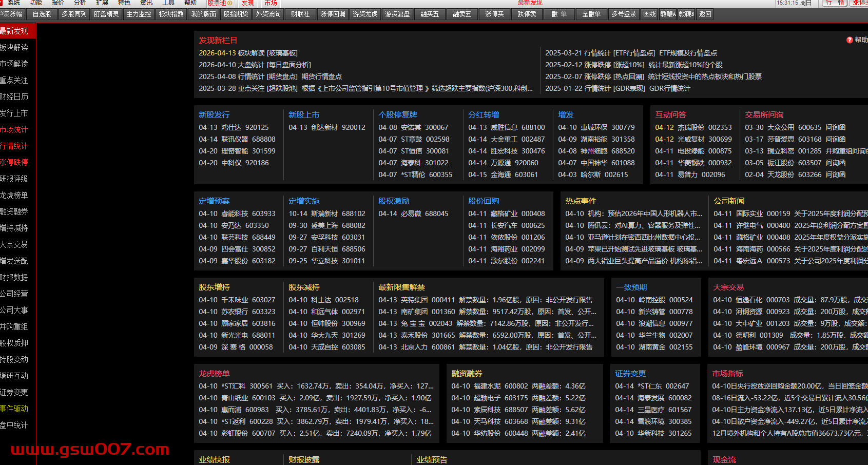The height and width of the screenshot is (465, 868).
Task: Click the red 帮助 help icon
Action: (850, 40)
